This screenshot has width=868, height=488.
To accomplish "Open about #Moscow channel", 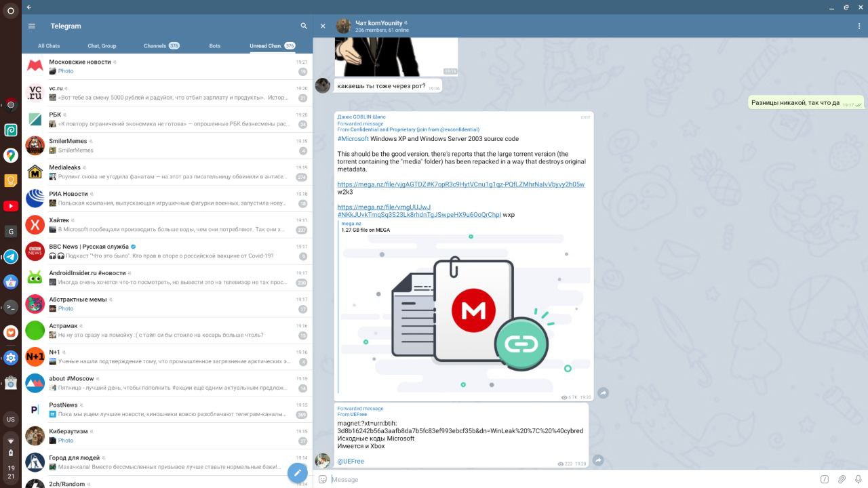I will [x=167, y=384].
